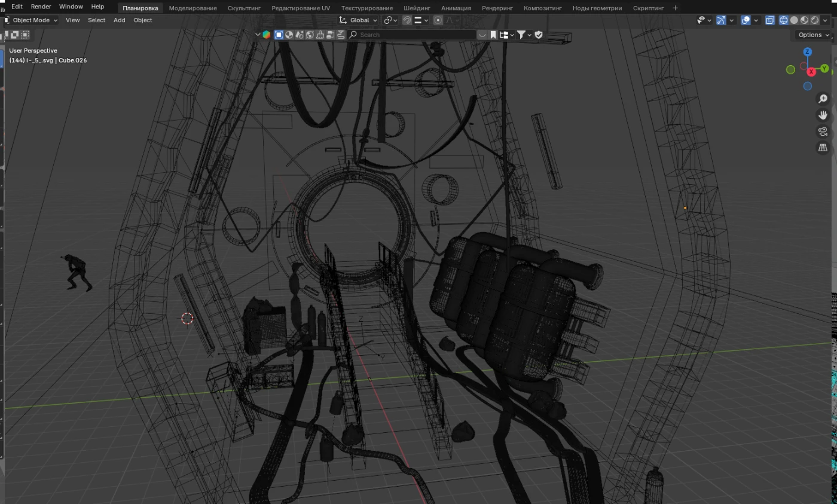Click the blue Z axis gizmo ball

808,52
